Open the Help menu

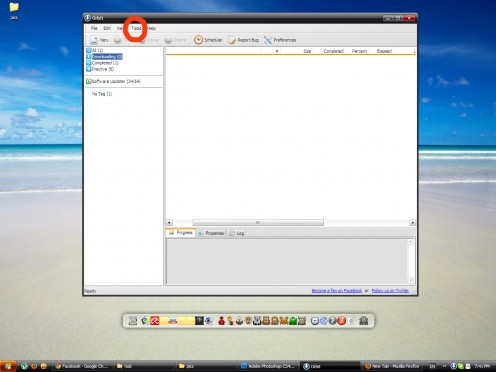(x=152, y=28)
